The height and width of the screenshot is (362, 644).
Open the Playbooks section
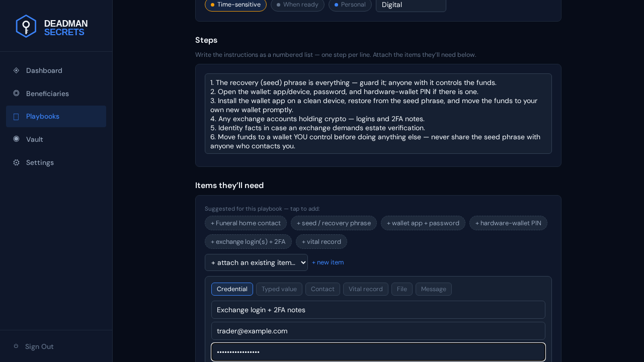(x=56, y=116)
